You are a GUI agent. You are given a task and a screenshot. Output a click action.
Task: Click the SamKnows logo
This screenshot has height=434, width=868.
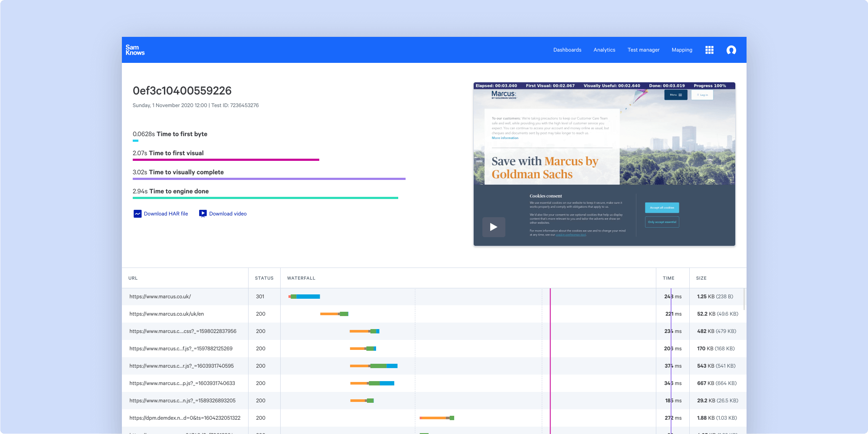tap(135, 50)
